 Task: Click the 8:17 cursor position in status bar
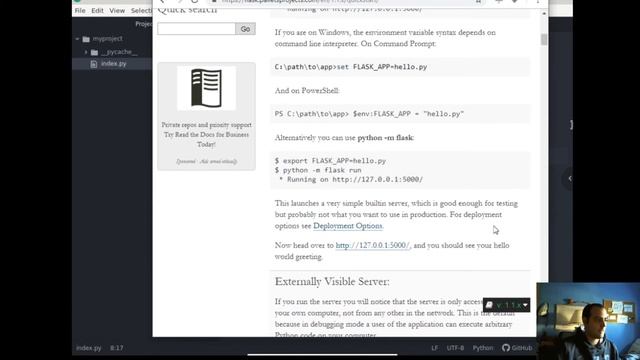coord(116,348)
